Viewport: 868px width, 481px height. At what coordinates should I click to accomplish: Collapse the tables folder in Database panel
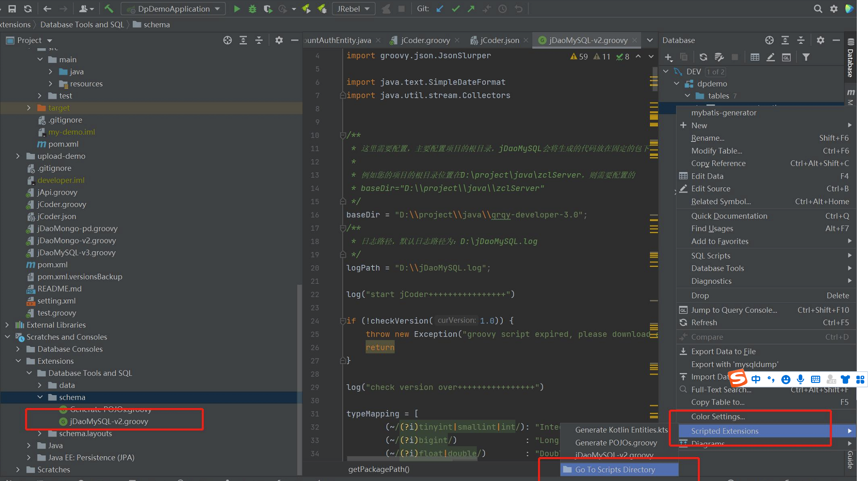point(687,96)
